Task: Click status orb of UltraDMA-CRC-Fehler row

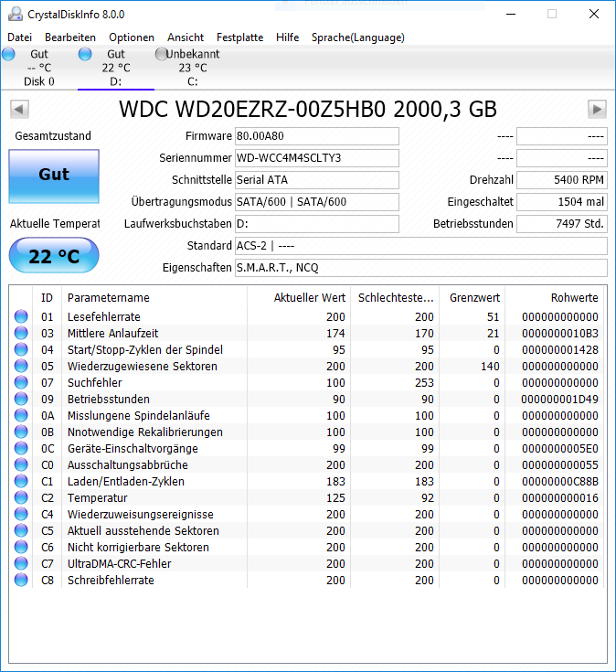Action: point(21,563)
